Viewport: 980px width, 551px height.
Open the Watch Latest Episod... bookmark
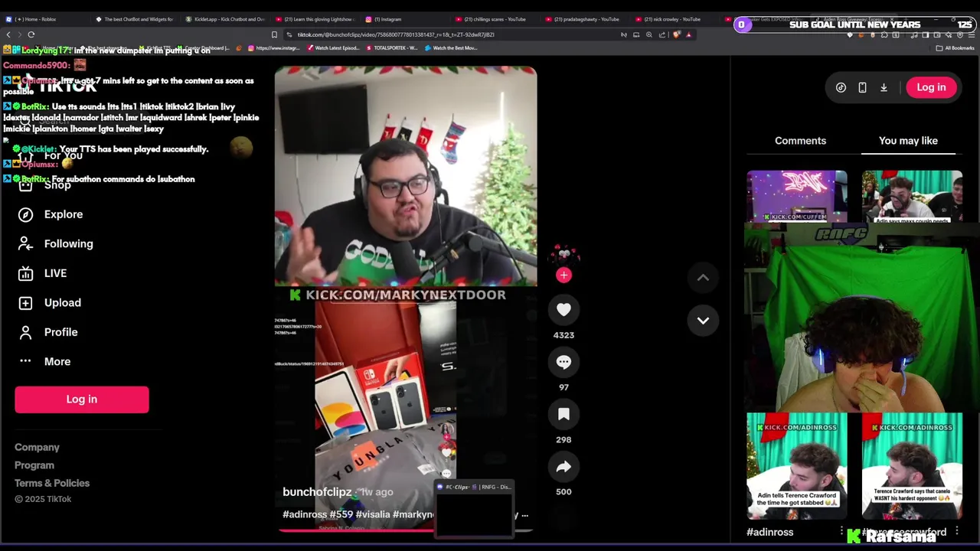point(332,48)
